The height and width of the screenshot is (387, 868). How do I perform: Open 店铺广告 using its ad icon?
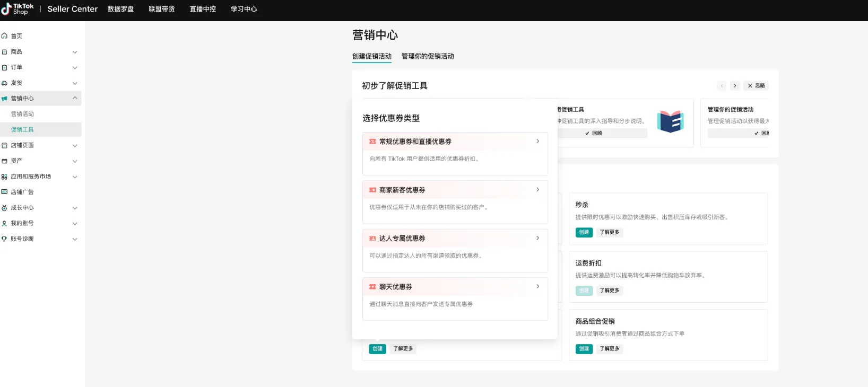[4, 192]
